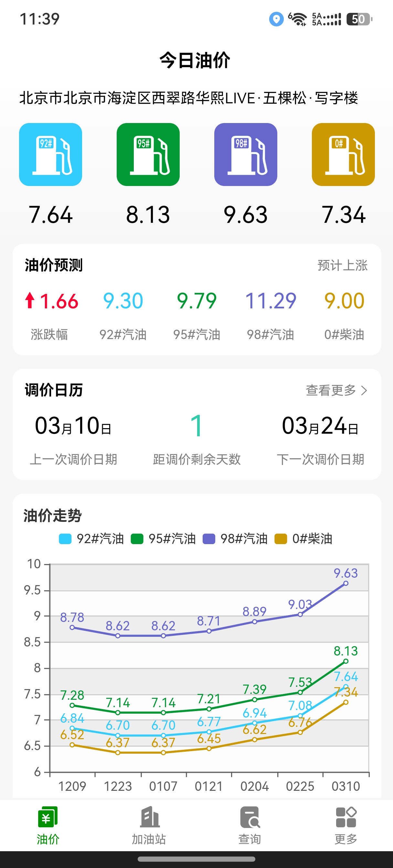Tap next adjustment date 03月24日
The height and width of the screenshot is (868, 393).
[320, 426]
